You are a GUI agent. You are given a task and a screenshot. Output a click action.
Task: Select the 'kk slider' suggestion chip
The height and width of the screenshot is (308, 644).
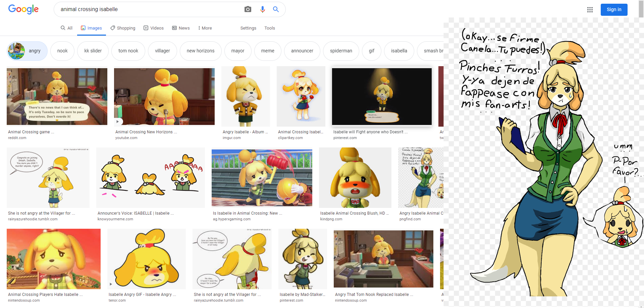[x=93, y=51]
